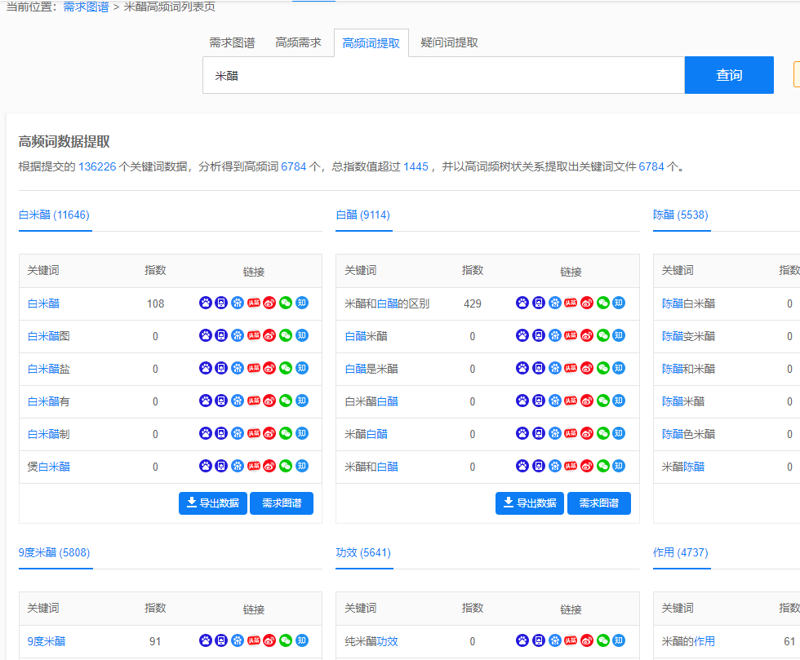Click the Zhihu icon in the 煲白米醋 row
This screenshot has height=660, width=800.
point(302,466)
